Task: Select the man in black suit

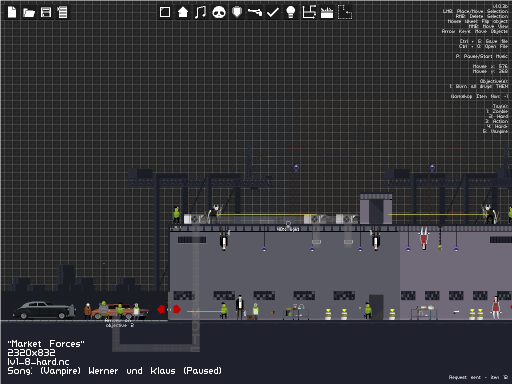Action: [x=239, y=307]
